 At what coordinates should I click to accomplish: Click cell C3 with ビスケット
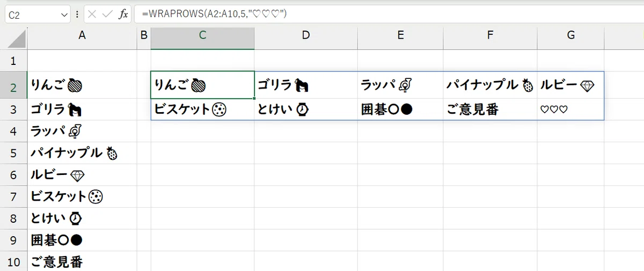(x=202, y=109)
